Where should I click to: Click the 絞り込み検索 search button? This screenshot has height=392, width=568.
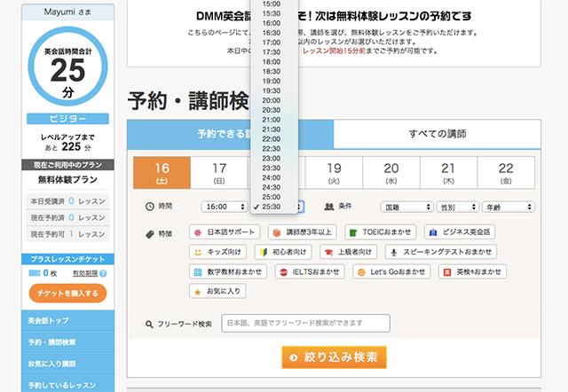[x=334, y=357]
